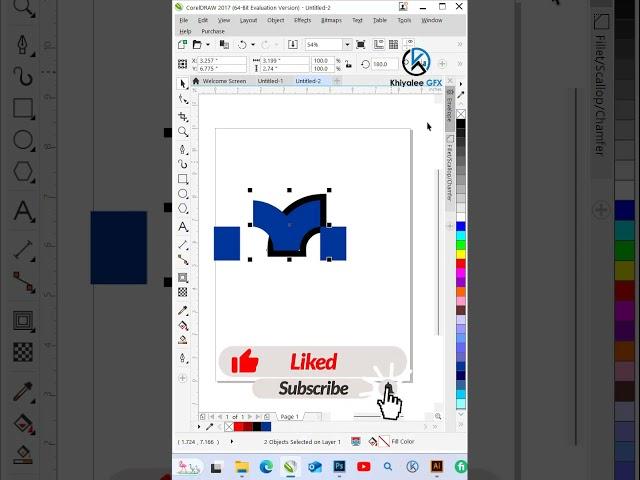Switch to the Welcome Screen tab
This screenshot has width=640, height=480.
click(223, 81)
